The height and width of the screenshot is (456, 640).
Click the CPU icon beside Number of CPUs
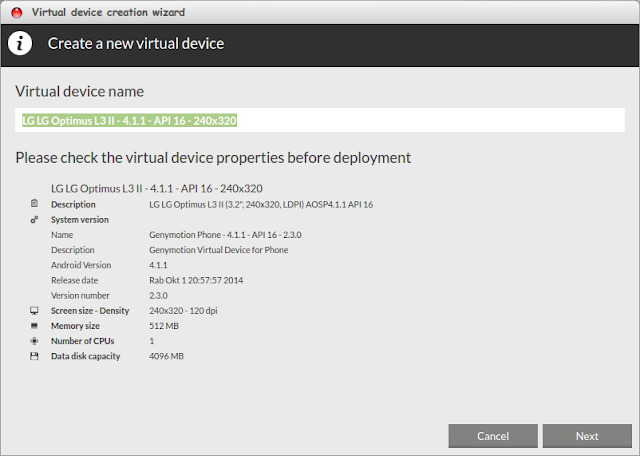(34, 341)
